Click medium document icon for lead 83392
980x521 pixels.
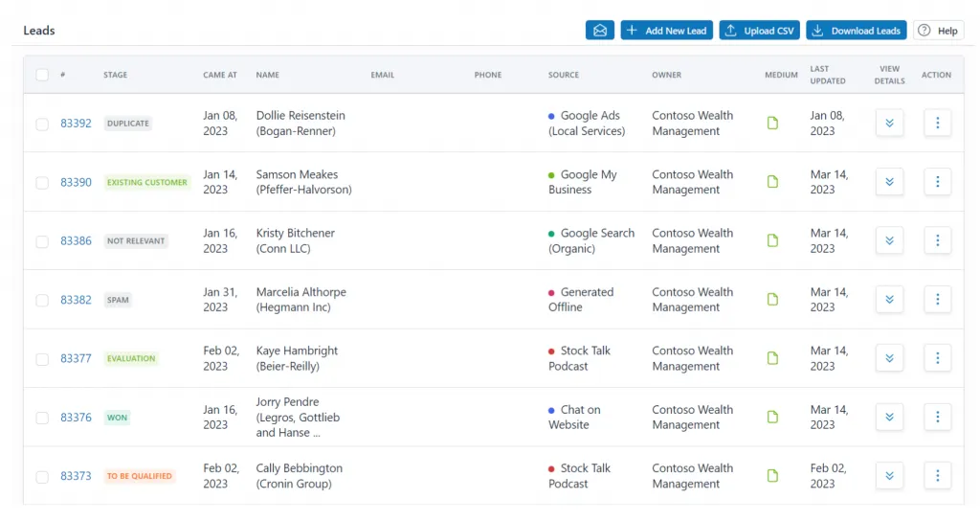click(x=772, y=124)
